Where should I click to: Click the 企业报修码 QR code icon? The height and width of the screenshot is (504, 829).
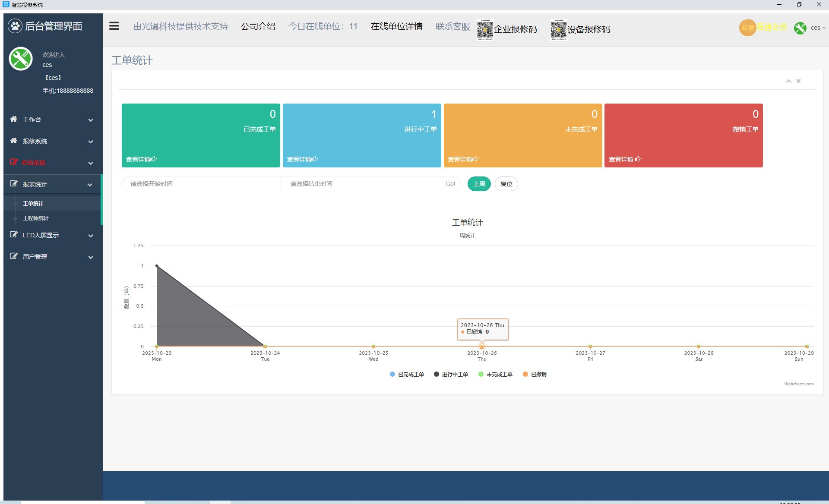coord(485,29)
